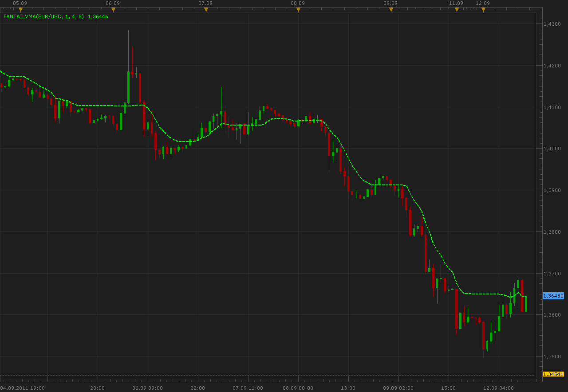
Task: Click the 20:00 time axis label
Action: click(97, 388)
